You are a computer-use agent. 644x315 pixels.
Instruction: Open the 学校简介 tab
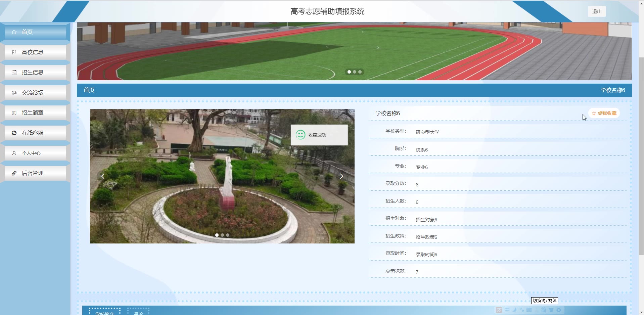[x=105, y=312]
